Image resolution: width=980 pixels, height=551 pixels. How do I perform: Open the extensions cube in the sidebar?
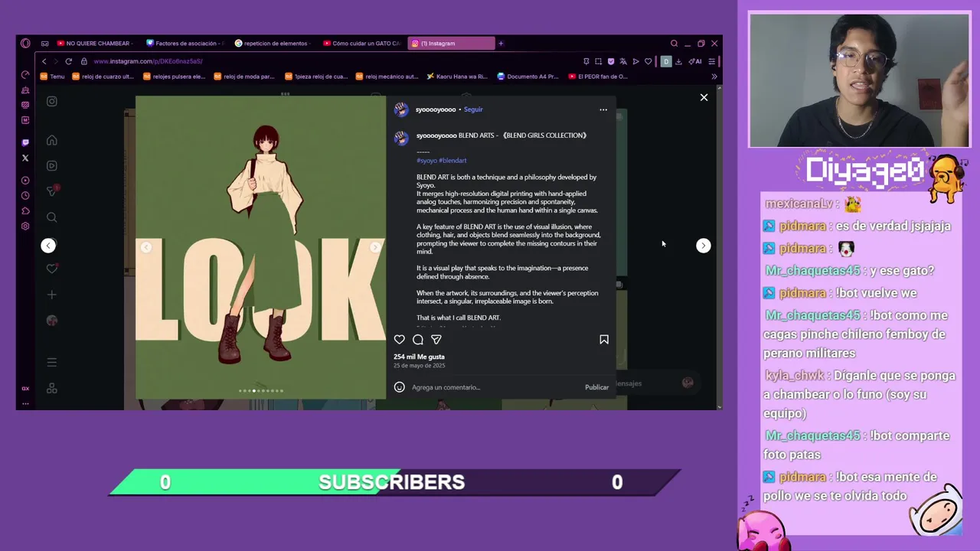pos(25,211)
